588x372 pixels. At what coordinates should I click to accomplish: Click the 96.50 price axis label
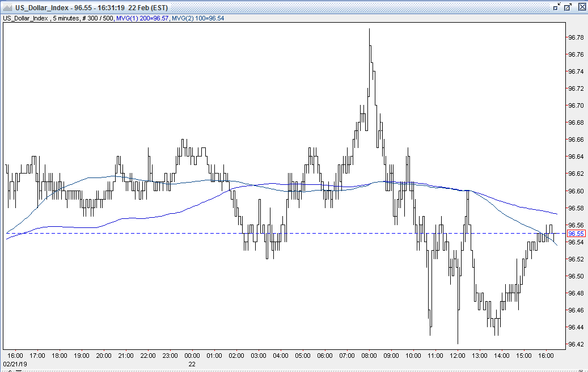coord(576,276)
